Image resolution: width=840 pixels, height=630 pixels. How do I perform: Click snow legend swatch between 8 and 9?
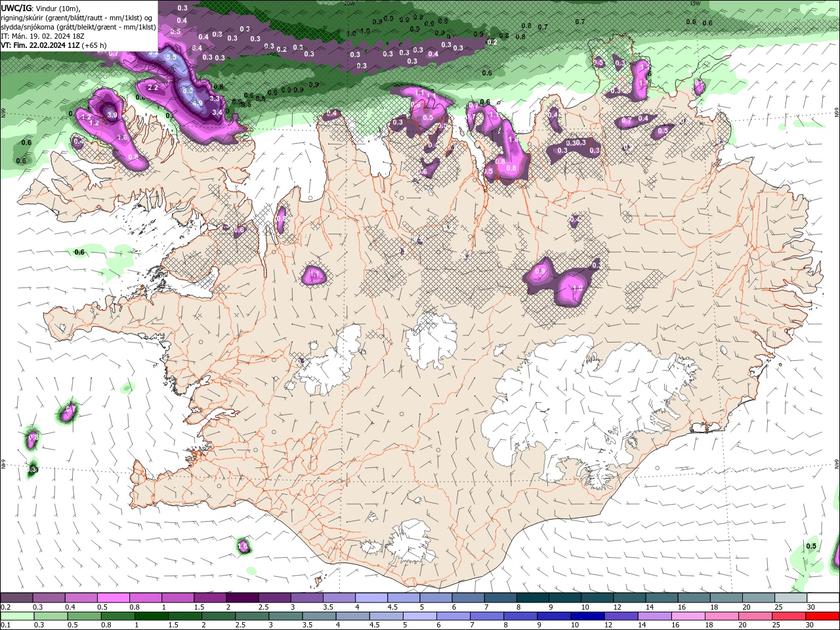tap(533, 598)
